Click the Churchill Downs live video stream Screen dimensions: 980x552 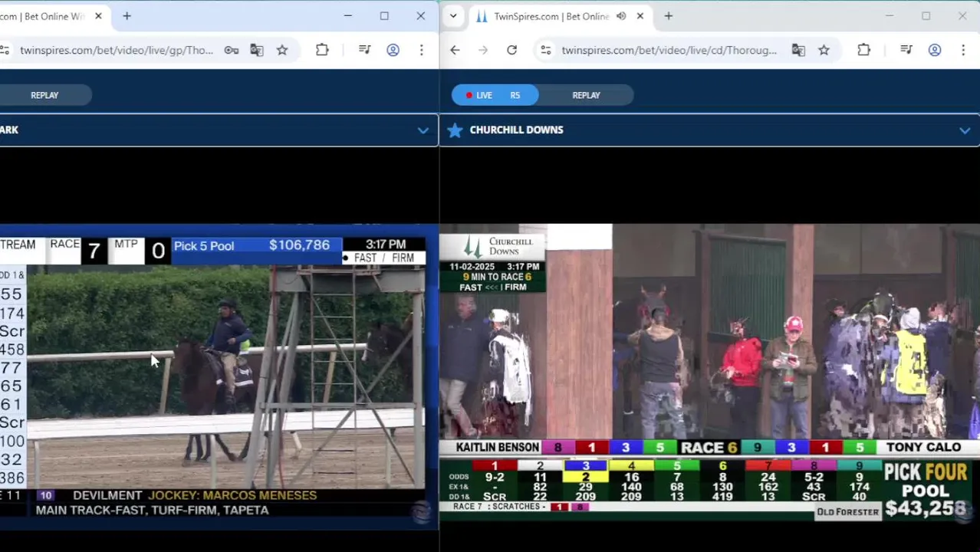point(709,372)
